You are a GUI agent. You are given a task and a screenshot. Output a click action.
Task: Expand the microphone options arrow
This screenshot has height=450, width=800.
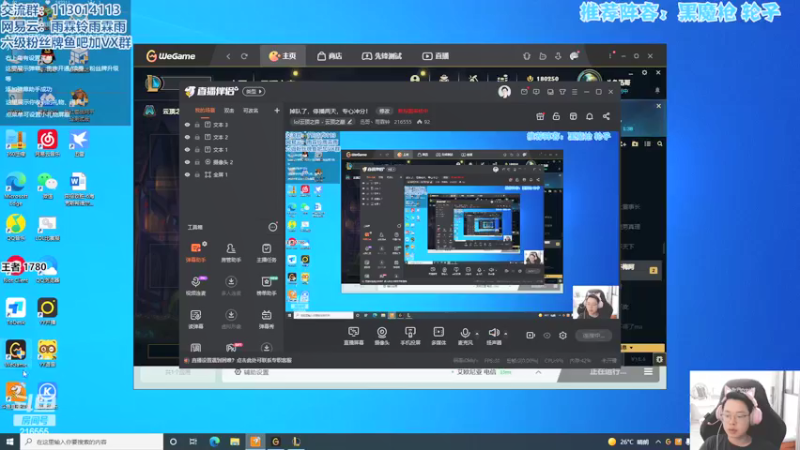pos(477,334)
